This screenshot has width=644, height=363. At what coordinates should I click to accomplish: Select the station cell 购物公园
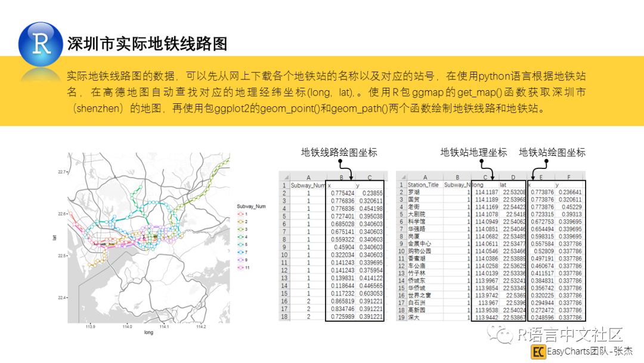pyautogui.click(x=425, y=251)
